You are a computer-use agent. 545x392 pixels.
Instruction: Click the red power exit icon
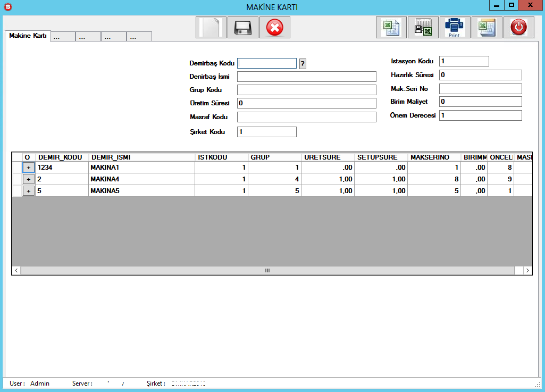pos(518,27)
